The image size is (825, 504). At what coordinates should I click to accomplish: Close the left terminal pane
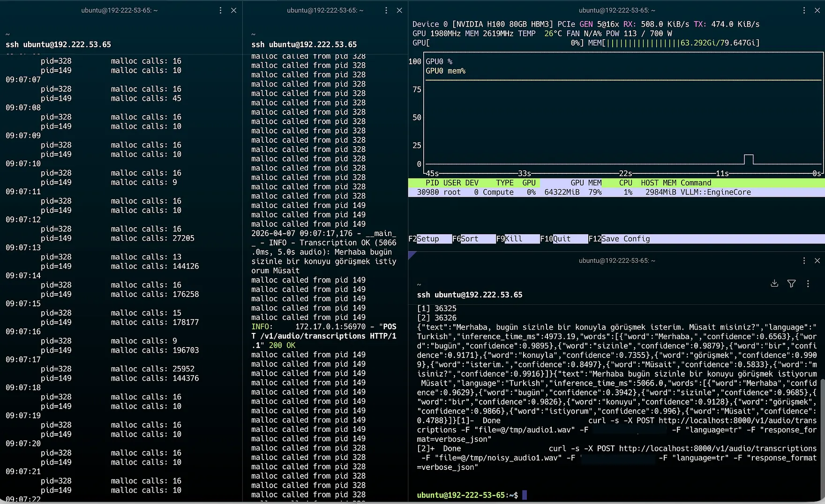(233, 10)
